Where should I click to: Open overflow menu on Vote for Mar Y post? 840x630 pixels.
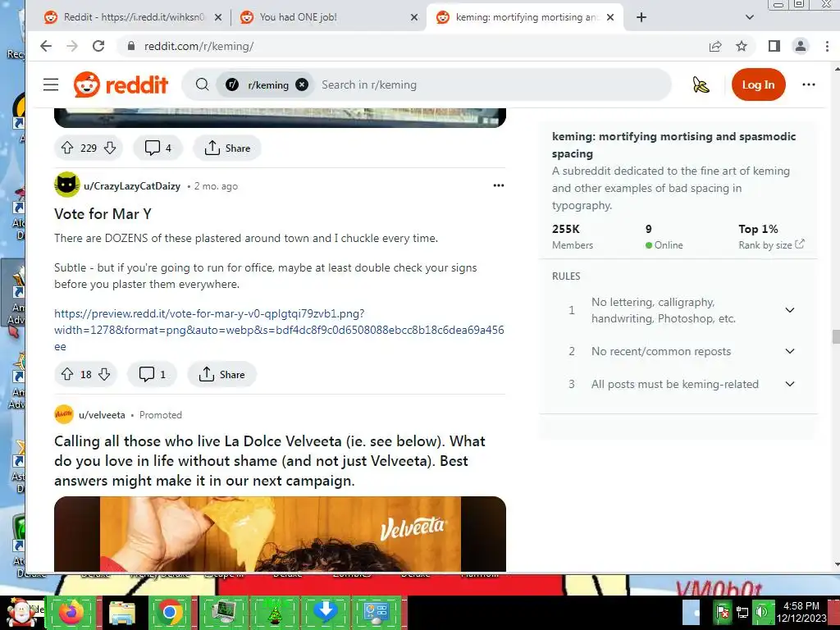[x=499, y=185]
